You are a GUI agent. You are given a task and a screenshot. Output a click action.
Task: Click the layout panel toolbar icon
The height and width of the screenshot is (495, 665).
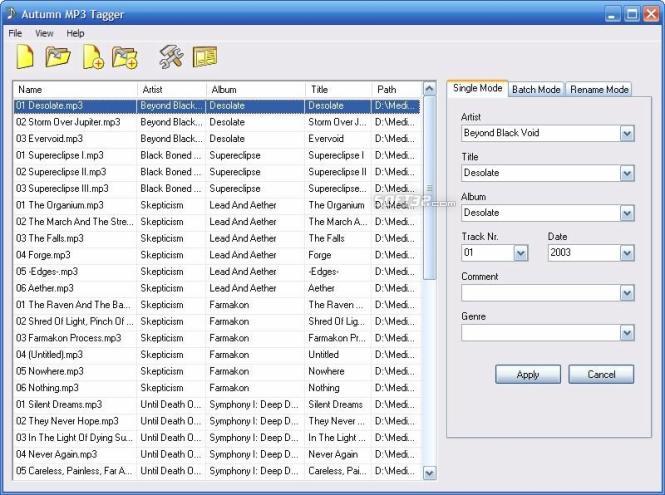tap(205, 57)
